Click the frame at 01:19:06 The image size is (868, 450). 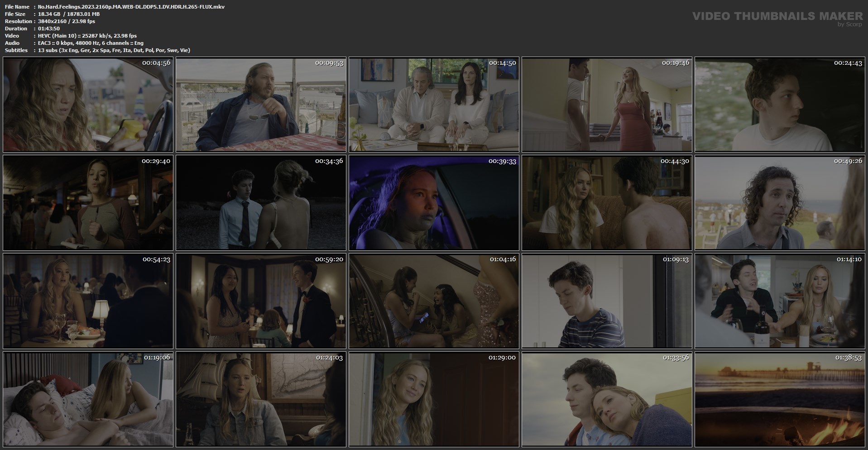pos(88,400)
